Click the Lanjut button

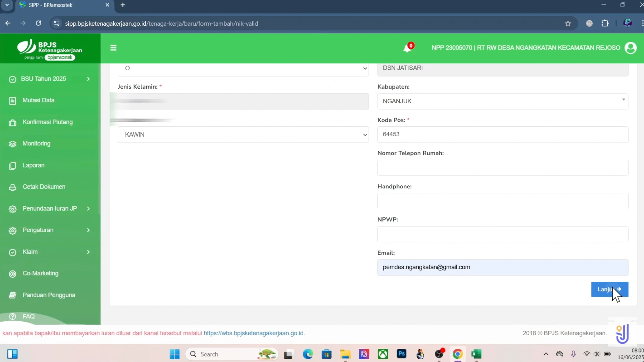609,289
